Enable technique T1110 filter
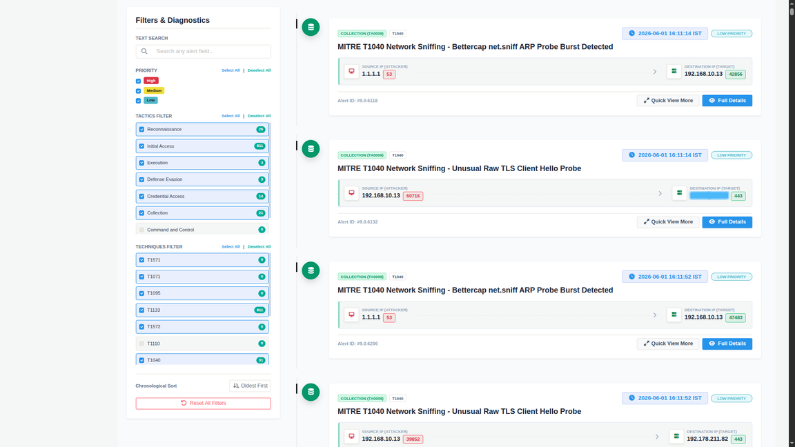Viewport: 795px width, 448px height. coord(141,344)
